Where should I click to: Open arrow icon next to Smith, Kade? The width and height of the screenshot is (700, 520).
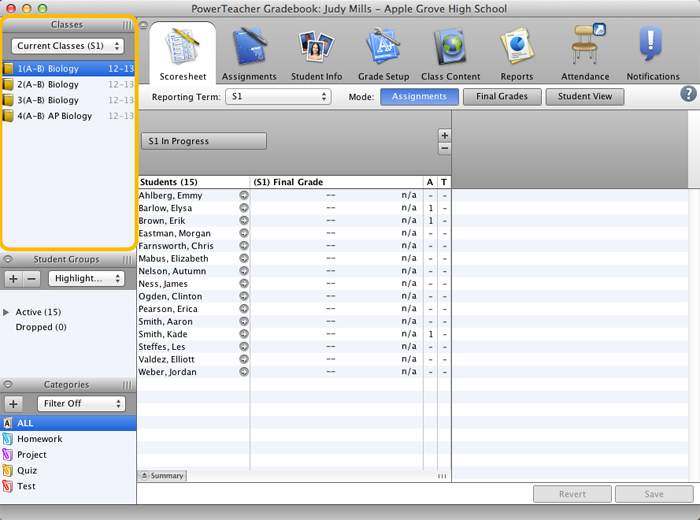[244, 334]
